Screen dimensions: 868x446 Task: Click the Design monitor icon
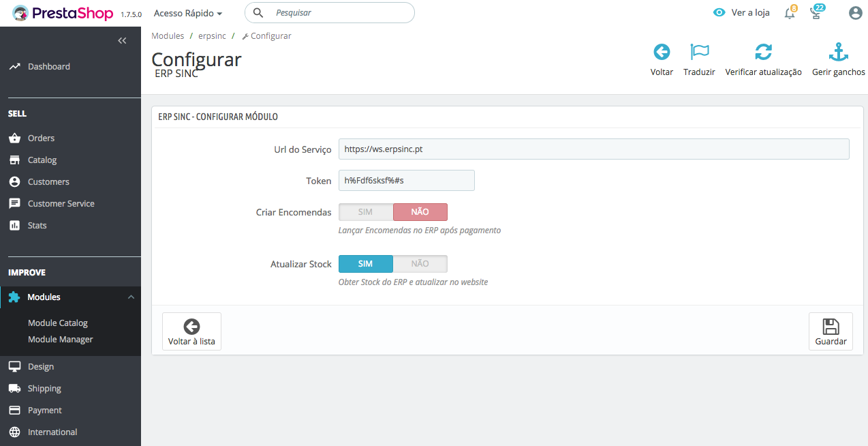click(14, 366)
